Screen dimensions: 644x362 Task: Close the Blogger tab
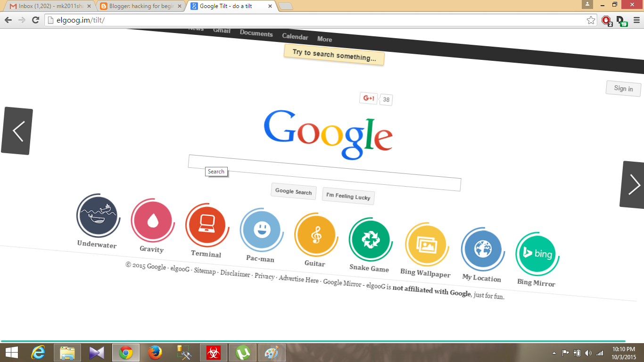[x=179, y=6]
